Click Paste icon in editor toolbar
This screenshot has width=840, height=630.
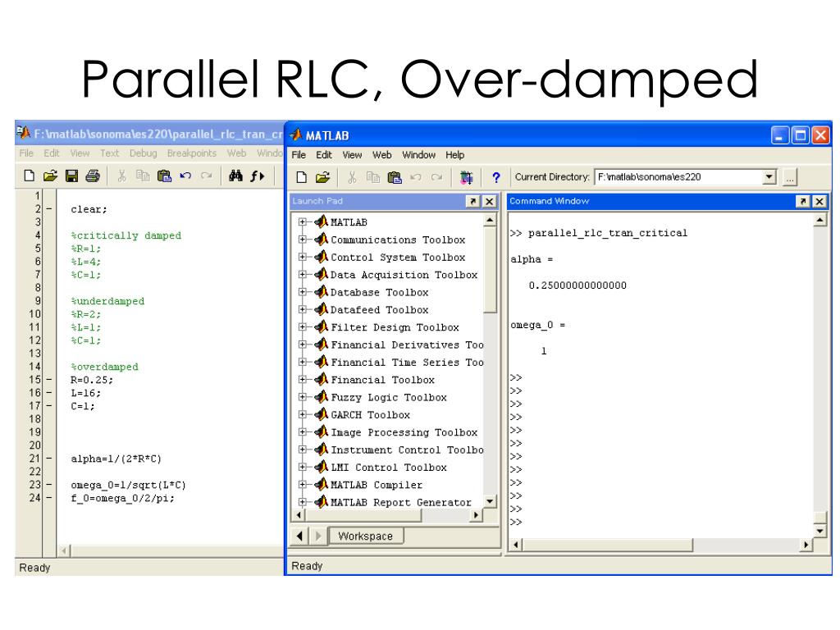164,176
